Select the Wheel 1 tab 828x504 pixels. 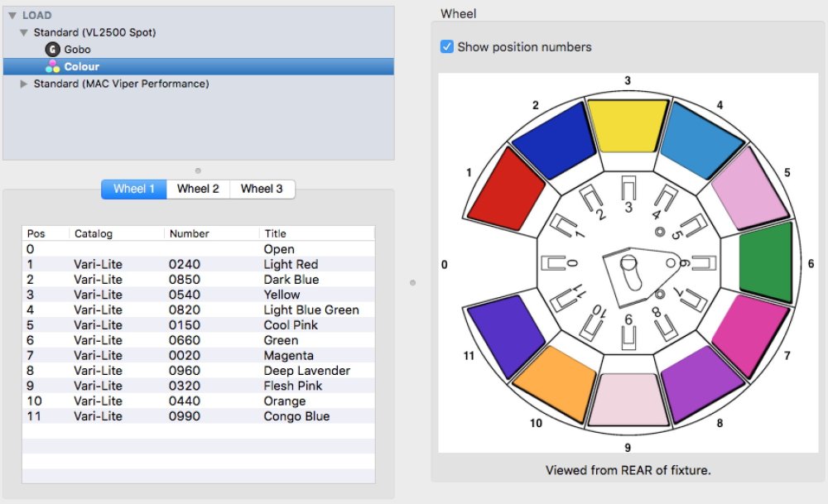point(132,189)
